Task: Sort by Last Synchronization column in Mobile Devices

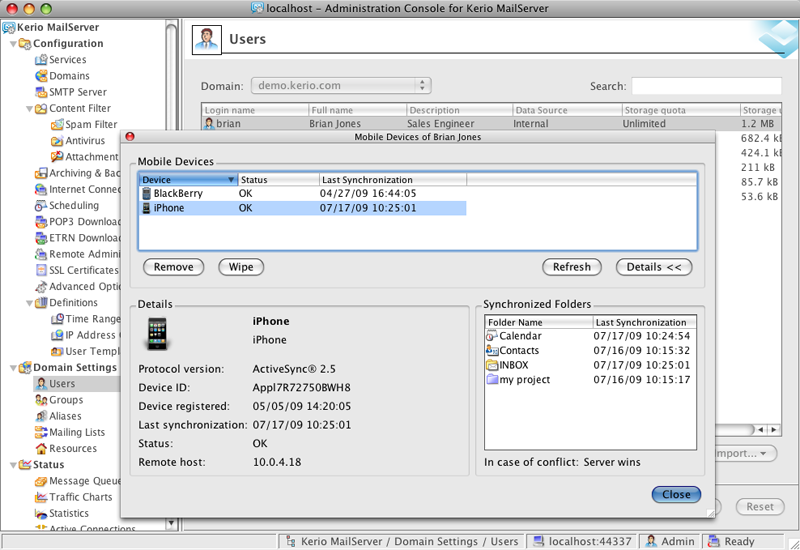Action: (393, 180)
